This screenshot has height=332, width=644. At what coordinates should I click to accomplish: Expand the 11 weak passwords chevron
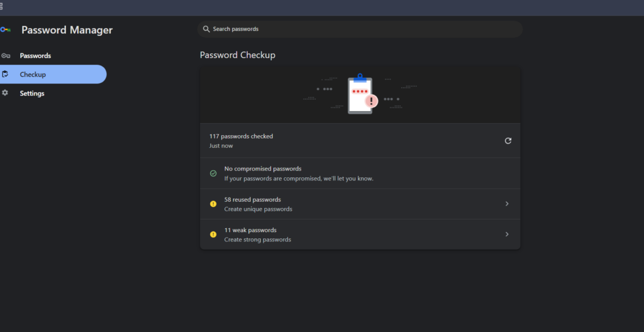(x=507, y=234)
